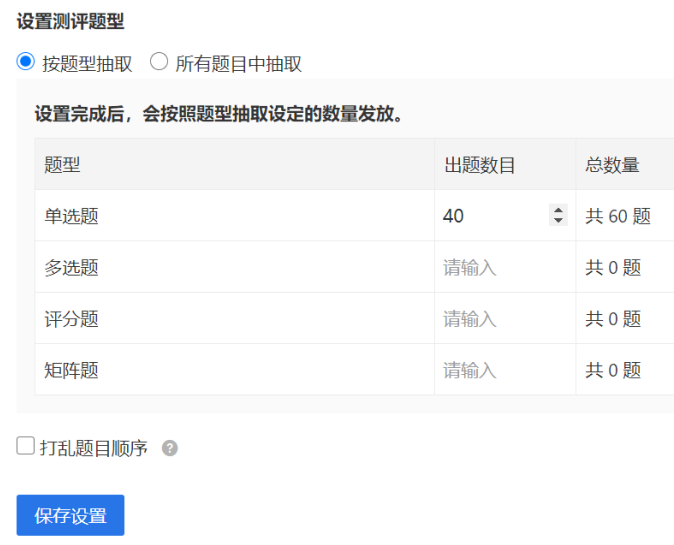674x545 pixels.
Task: Click the help icon beside 打乱题目顺序
Action: tap(170, 448)
